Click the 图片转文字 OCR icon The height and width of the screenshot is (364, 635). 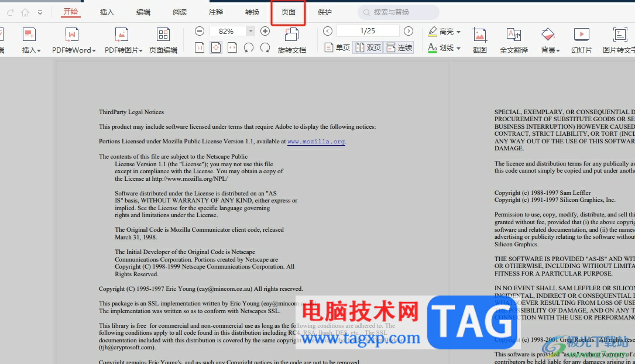(x=620, y=35)
